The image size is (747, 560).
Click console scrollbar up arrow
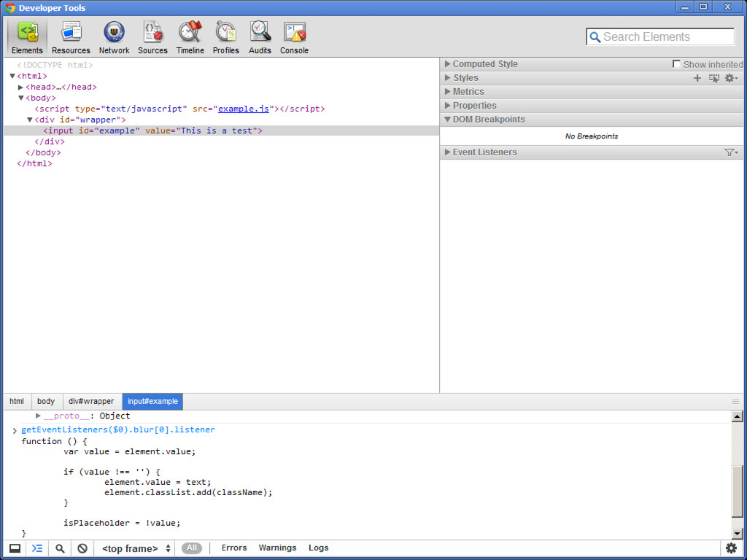(x=737, y=416)
